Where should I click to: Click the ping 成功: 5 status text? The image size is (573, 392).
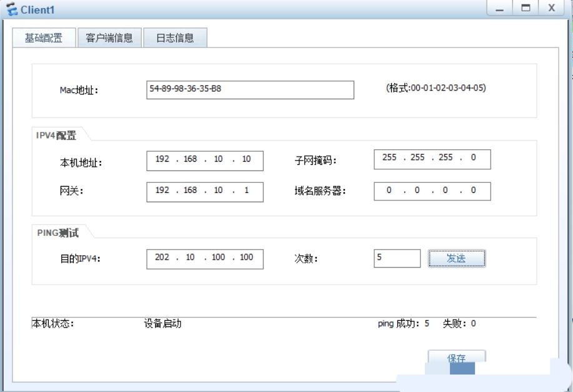pos(404,323)
